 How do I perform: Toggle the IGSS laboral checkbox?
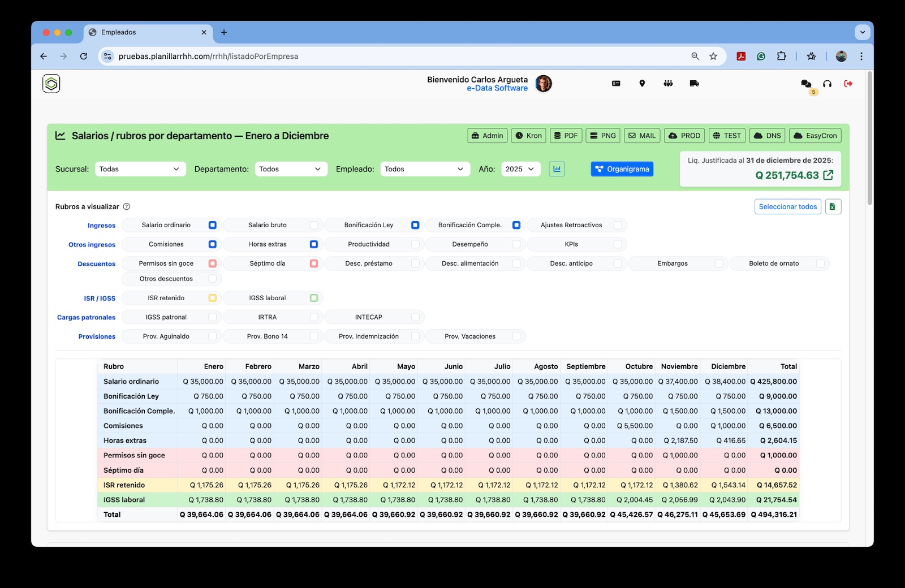pyautogui.click(x=314, y=298)
